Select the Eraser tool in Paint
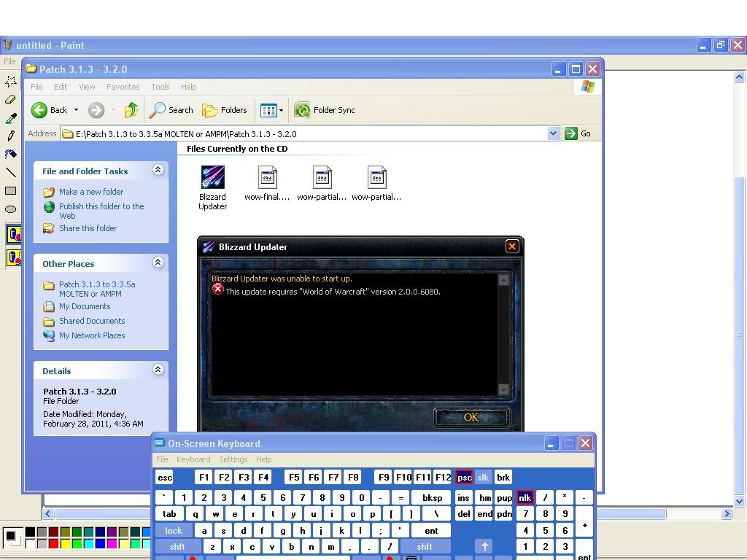This screenshot has width=747, height=560. tap(10, 99)
